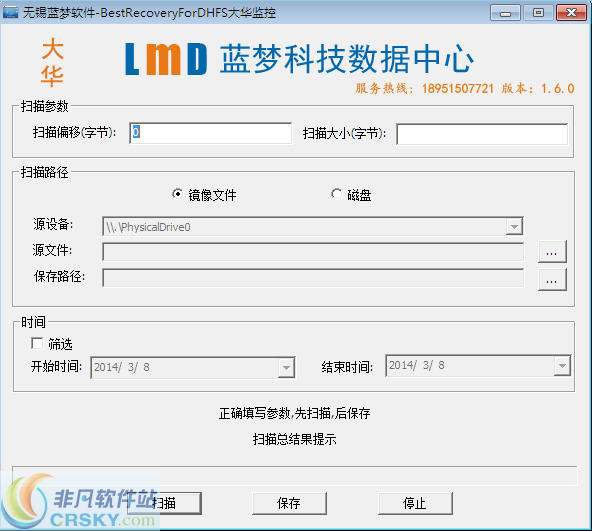Close the BestRecoveryForDHFS window

571,13
